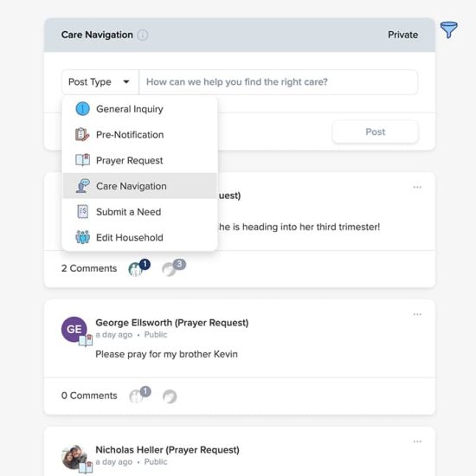Click praying hands reaction on George Ellsworth's post
476x476 pixels.
[140, 395]
